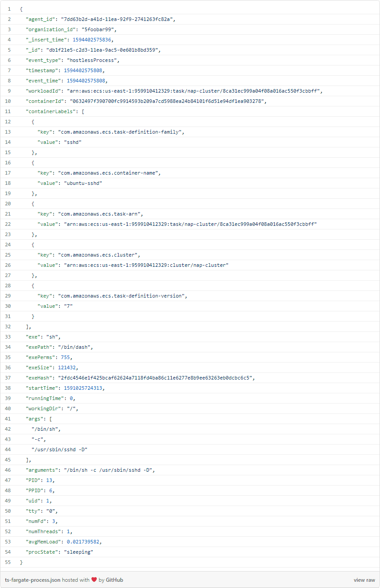
Task: Click the nap-cluster ARN on line 26
Action: click(143, 265)
